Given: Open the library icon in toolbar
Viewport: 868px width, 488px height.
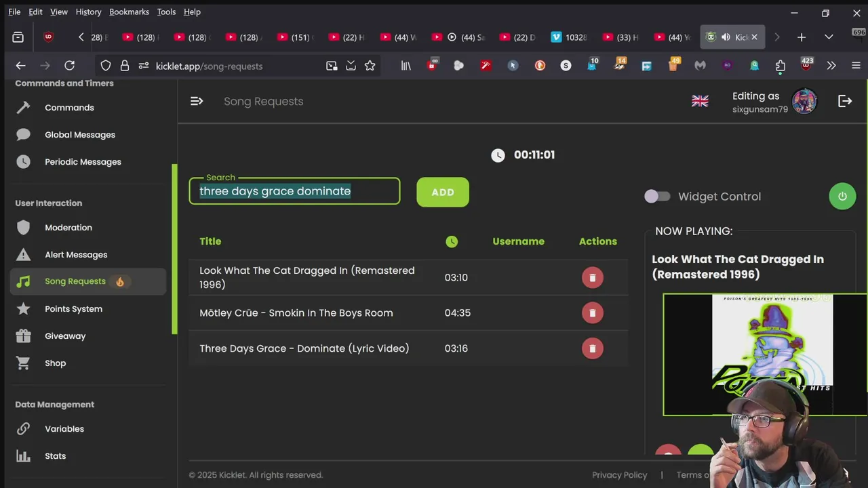Looking at the screenshot, I should 406,66.
